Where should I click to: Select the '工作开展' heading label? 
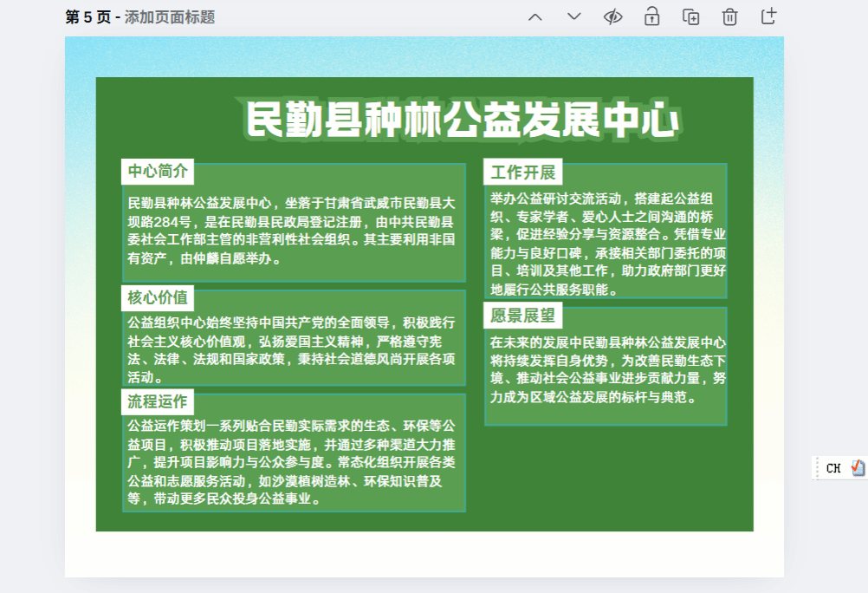(522, 172)
